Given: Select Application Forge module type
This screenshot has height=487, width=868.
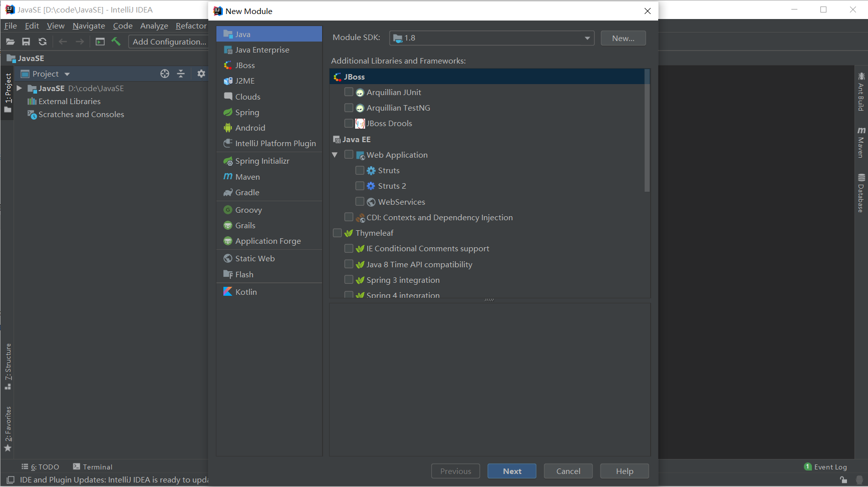Looking at the screenshot, I should [x=269, y=241].
